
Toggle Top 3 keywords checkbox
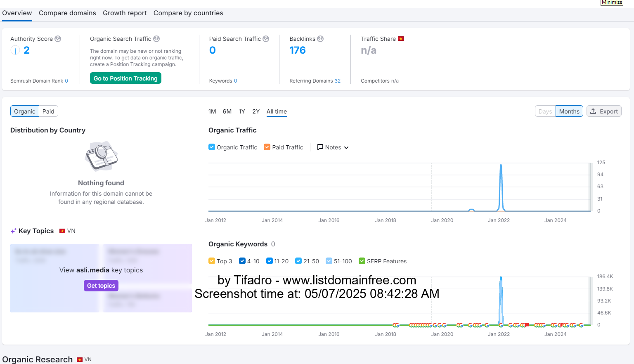pos(212,261)
